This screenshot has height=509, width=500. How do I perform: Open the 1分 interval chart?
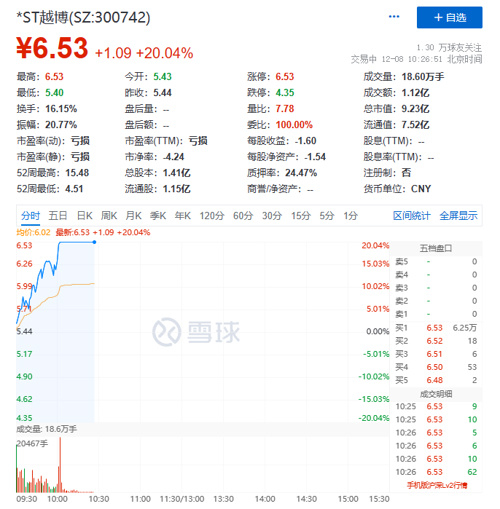(x=350, y=216)
